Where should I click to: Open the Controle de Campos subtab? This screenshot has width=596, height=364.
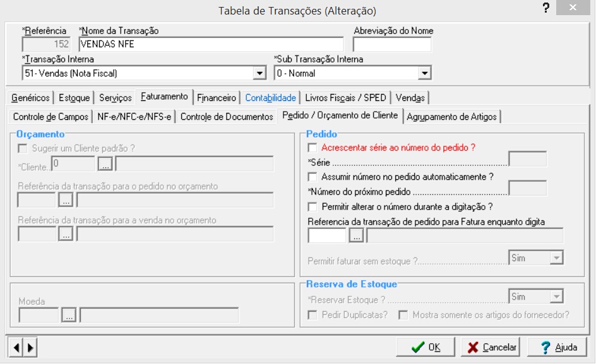click(51, 117)
